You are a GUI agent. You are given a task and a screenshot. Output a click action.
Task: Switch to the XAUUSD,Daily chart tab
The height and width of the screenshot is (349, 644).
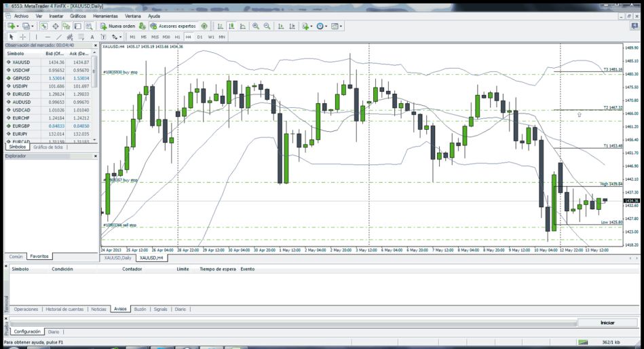pyautogui.click(x=117, y=258)
